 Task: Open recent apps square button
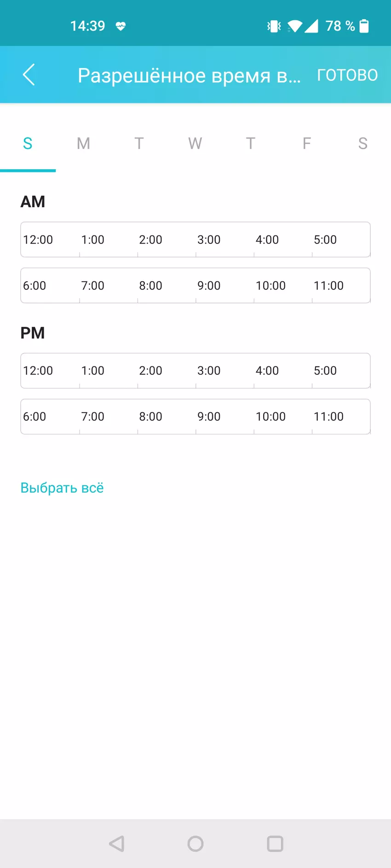pos(275,844)
